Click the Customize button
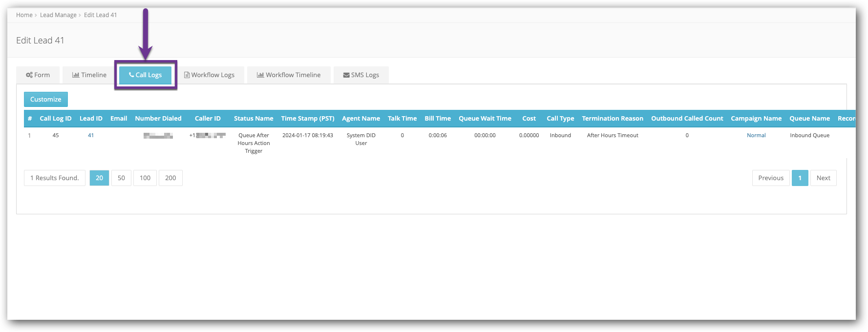 click(46, 99)
